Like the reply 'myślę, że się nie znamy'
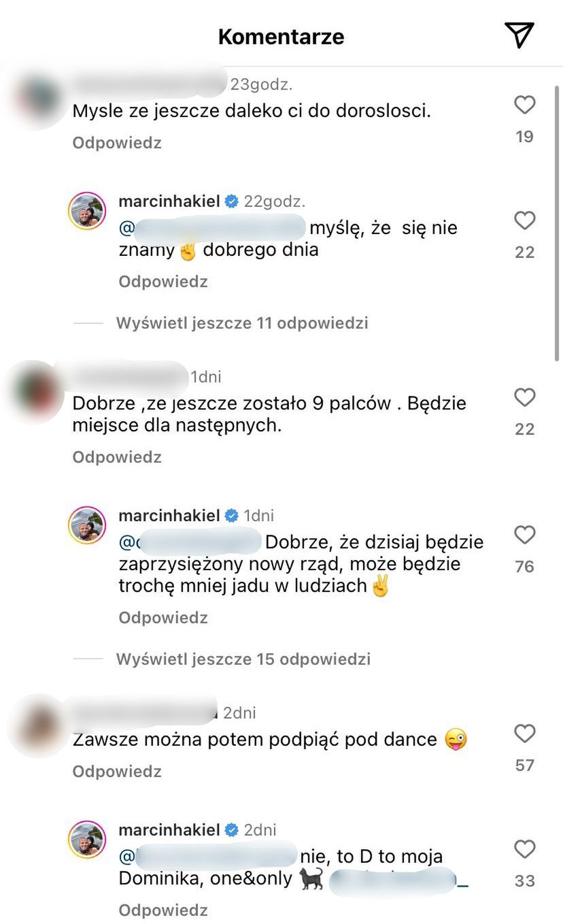563x924 pixels. coord(524,220)
